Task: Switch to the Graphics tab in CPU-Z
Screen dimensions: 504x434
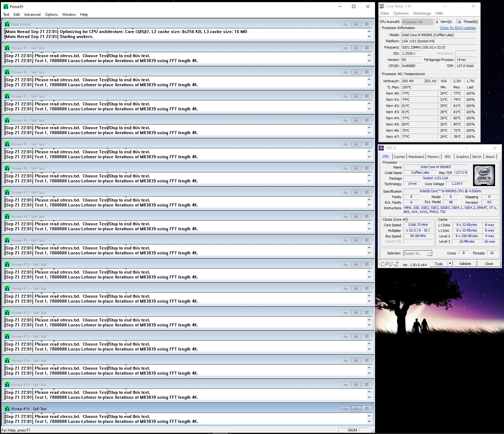Action: 463,157
